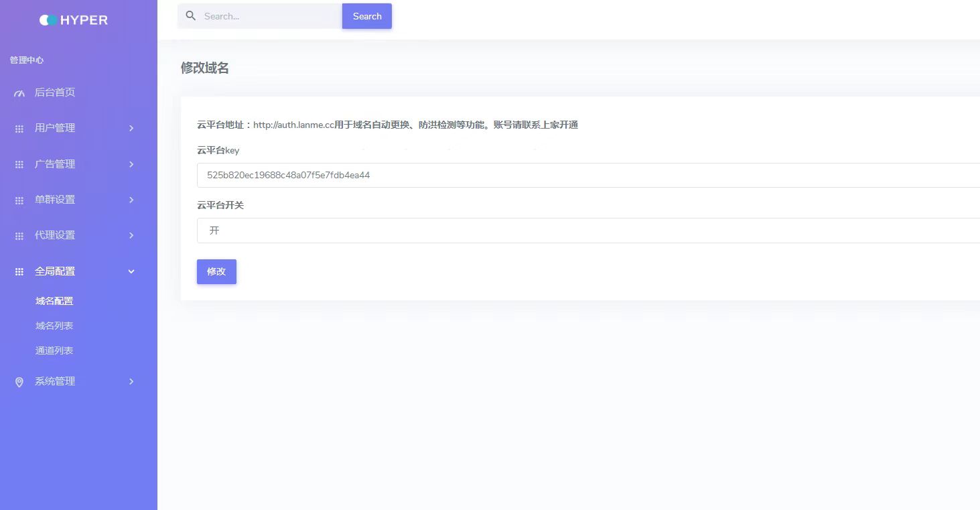Expand the 单群设置 chevron

point(131,200)
